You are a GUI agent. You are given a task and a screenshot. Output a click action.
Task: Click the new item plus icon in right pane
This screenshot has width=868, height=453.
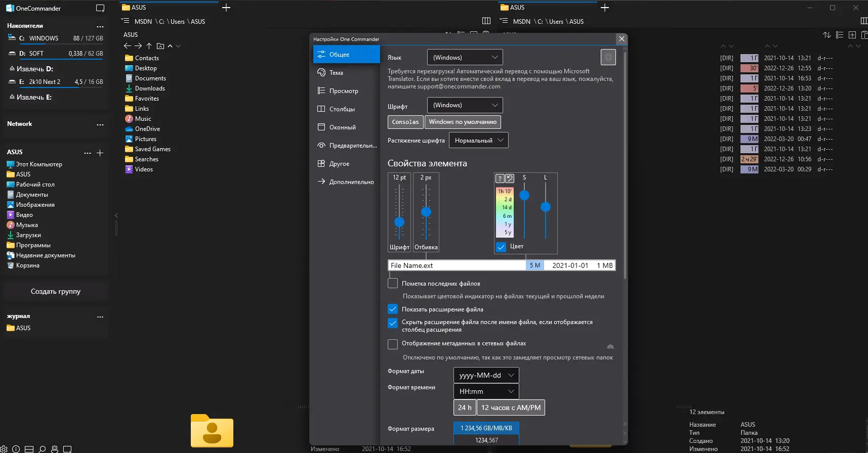coord(852,35)
